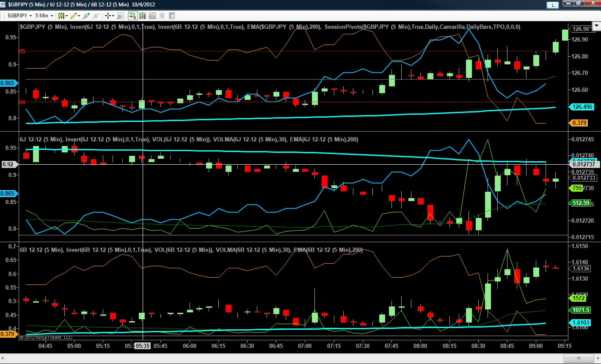
Task: Click the SessionPivots indicator label in top panel
Action: click(x=422, y=27)
